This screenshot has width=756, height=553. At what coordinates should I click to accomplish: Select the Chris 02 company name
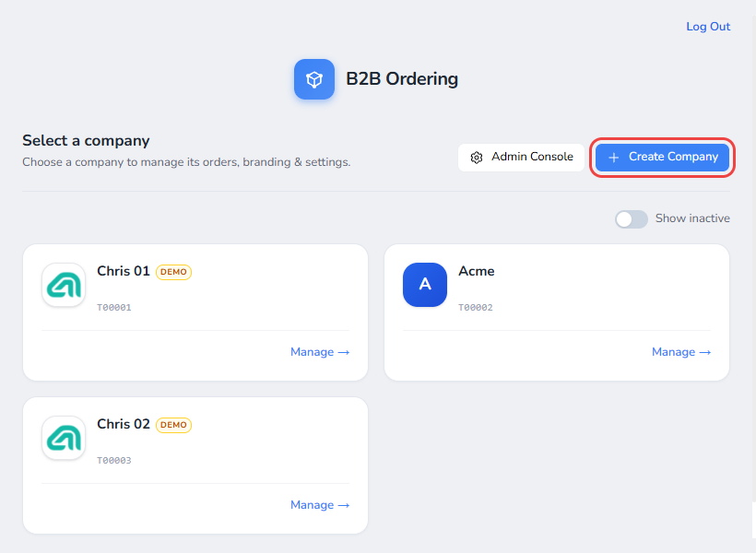click(124, 424)
